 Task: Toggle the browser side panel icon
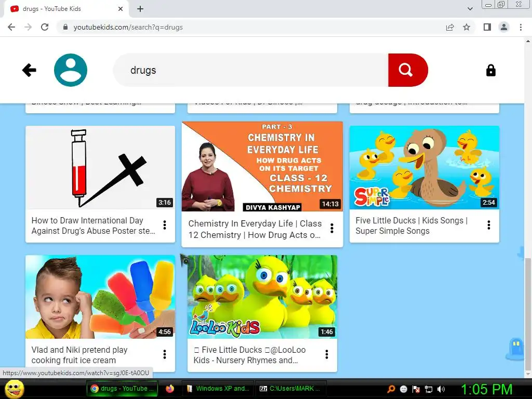point(487,27)
